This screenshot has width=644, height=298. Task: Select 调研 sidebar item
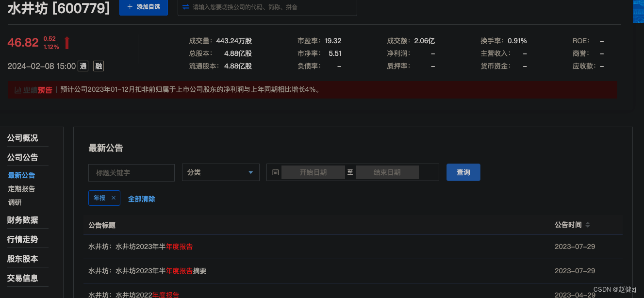15,202
